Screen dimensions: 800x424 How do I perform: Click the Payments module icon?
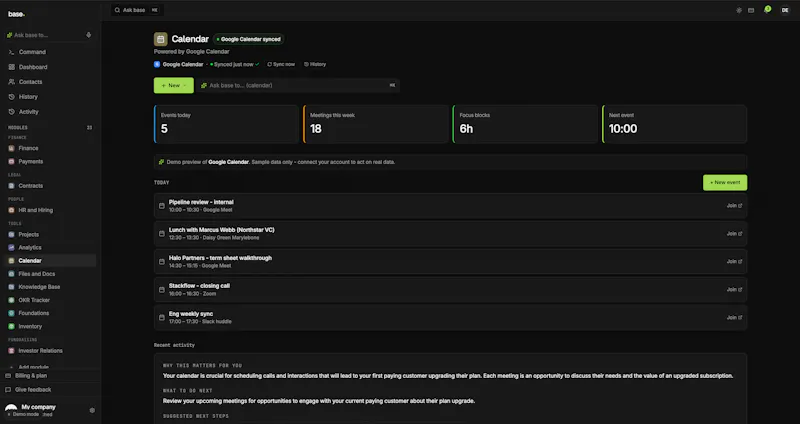tap(11, 161)
